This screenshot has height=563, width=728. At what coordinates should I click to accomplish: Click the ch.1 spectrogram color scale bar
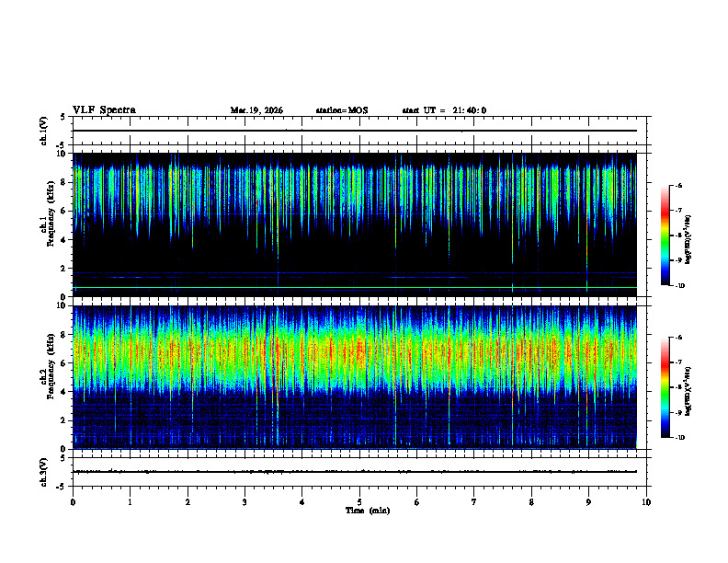point(665,236)
